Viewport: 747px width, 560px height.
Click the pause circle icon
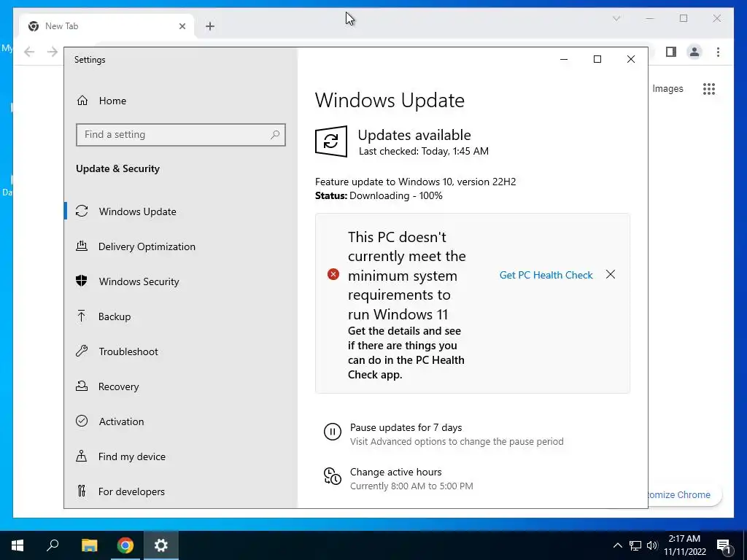[333, 432]
